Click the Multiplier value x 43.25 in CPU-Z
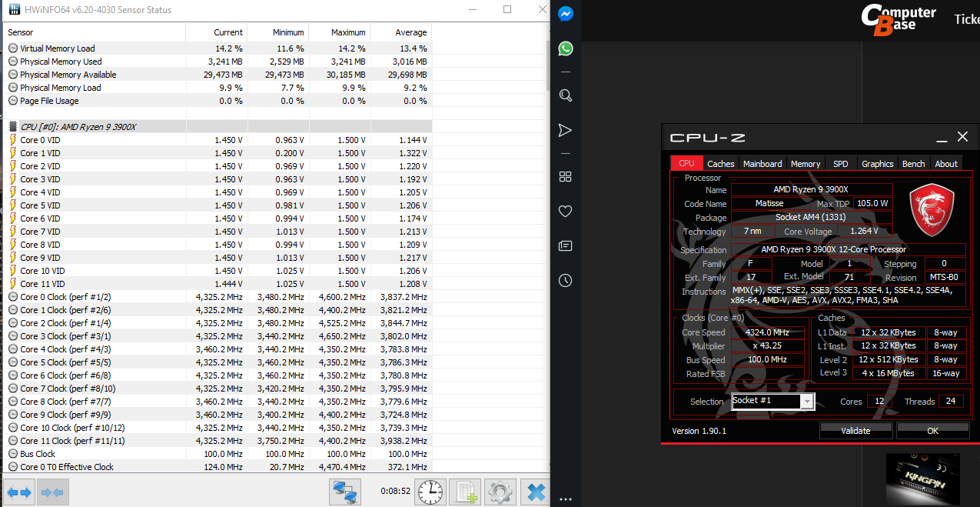The image size is (980, 507). 767,346
